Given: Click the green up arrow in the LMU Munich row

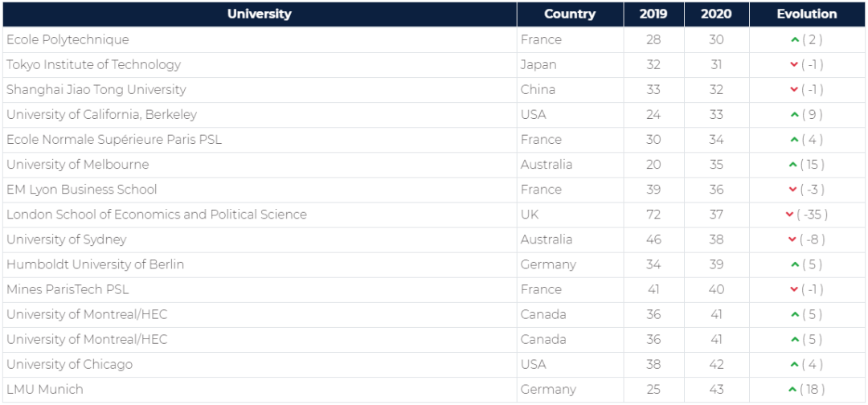Looking at the screenshot, I should tap(792, 389).
